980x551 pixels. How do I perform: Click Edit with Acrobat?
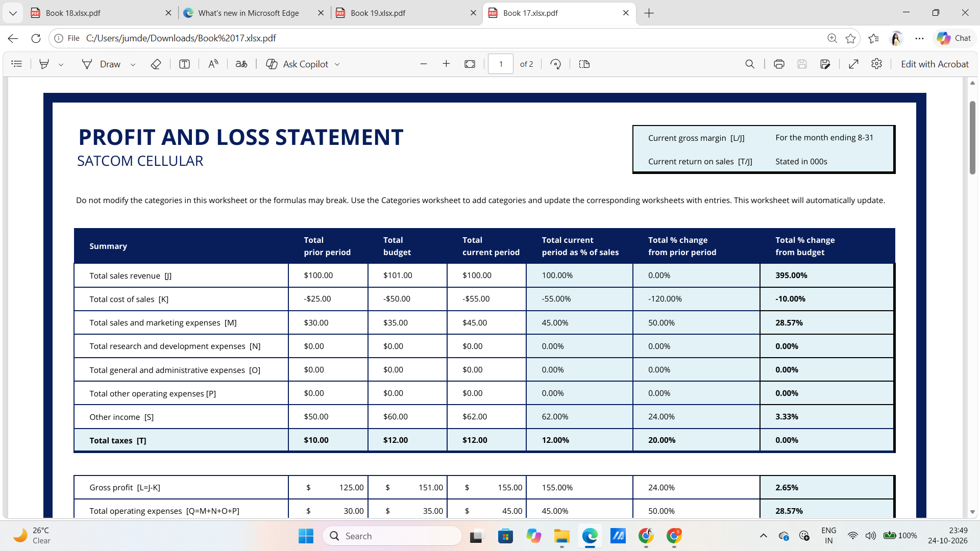pos(935,64)
